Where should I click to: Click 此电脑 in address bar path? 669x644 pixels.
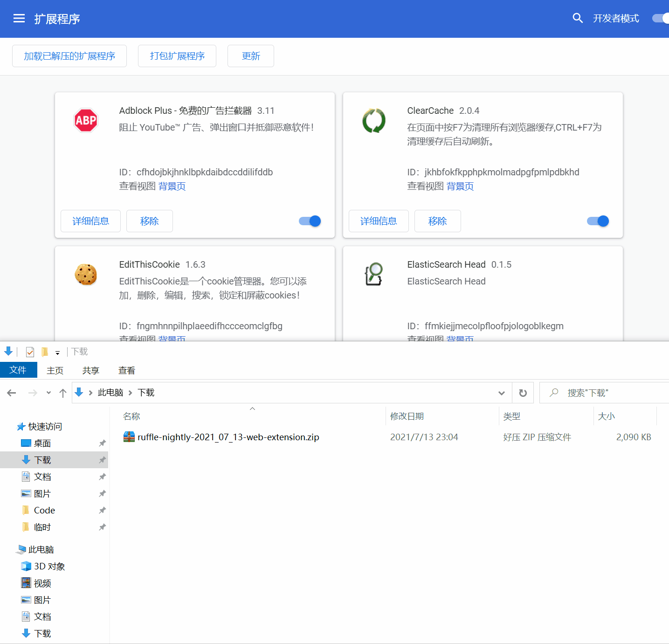tap(110, 393)
